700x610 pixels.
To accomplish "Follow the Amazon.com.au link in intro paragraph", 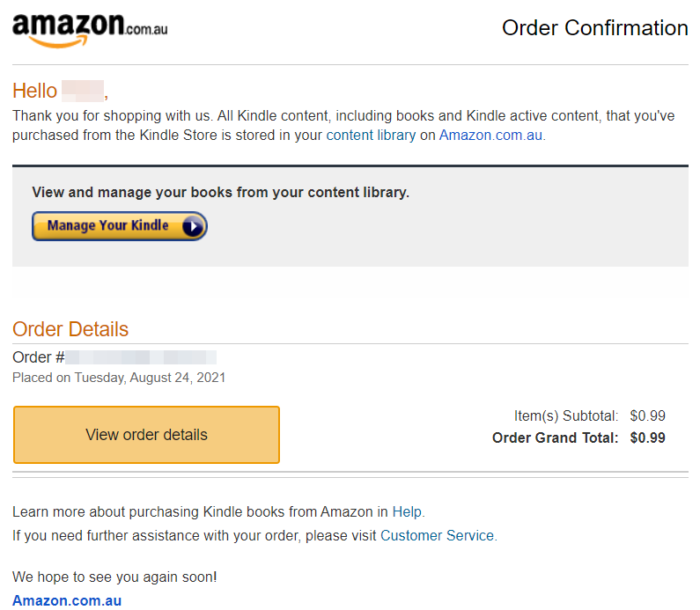I will pos(490,136).
